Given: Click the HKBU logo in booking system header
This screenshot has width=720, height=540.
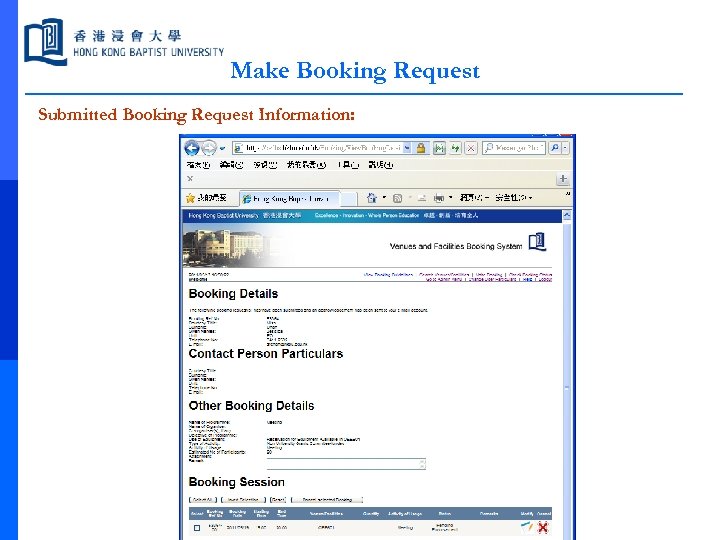Looking at the screenshot, I should pyautogui.click(x=537, y=242).
